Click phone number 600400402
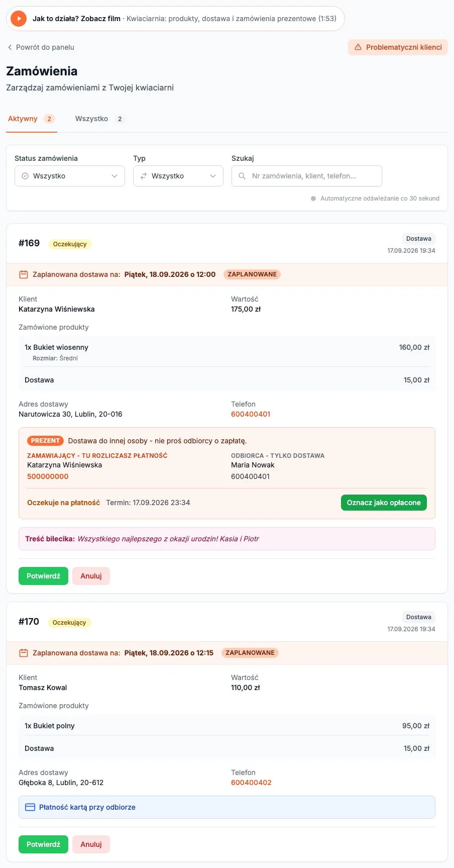This screenshot has height=868, width=454. click(251, 783)
